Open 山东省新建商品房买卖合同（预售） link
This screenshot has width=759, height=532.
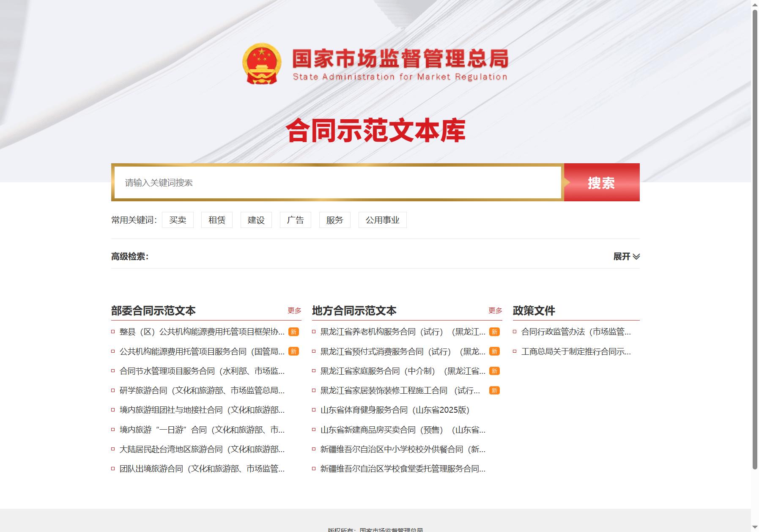(403, 430)
